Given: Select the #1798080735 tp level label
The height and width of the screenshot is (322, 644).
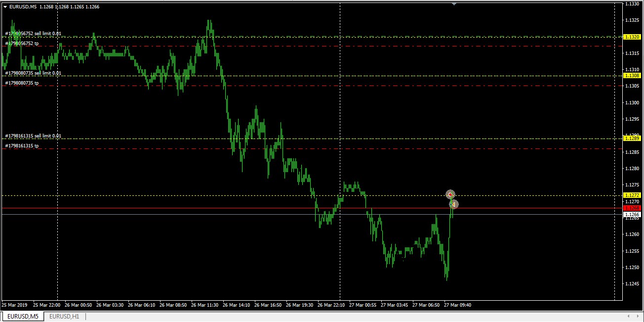Looking at the screenshot, I should click(22, 83).
